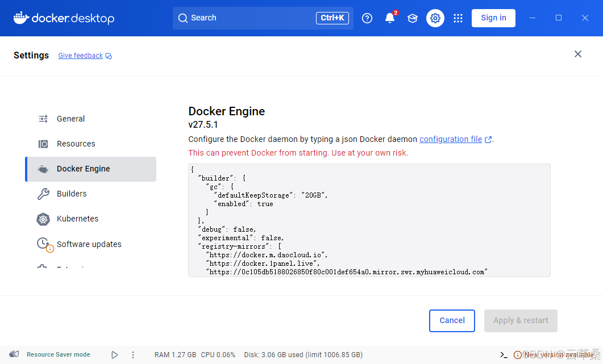Open the terminal icon in status bar
603x364 pixels.
[x=504, y=355]
